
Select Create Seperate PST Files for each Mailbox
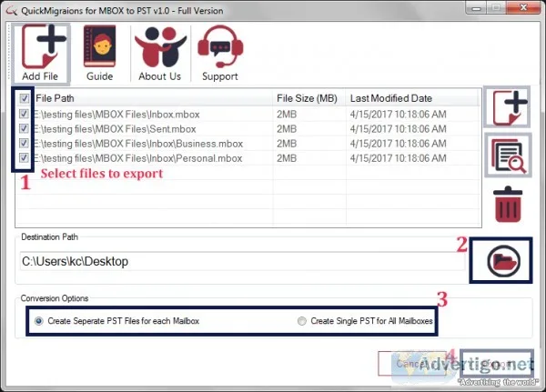[117, 321]
